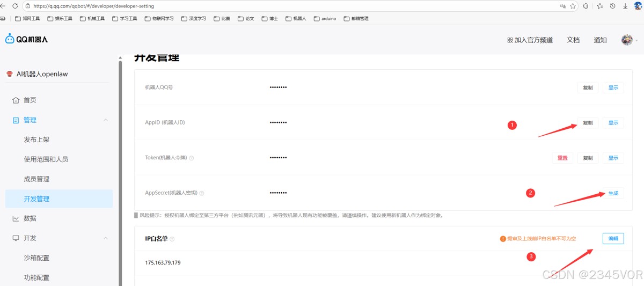Open the browser extensions puzzle icon
The image size is (644, 286).
[x=586, y=6]
